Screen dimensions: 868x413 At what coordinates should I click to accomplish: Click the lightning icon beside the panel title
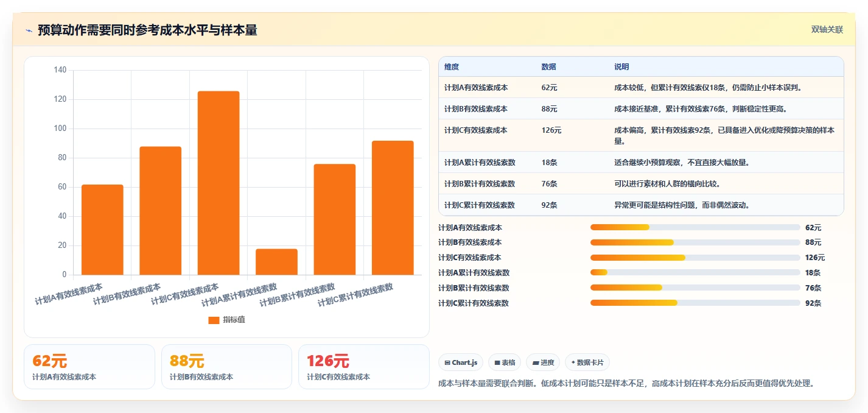(x=29, y=30)
